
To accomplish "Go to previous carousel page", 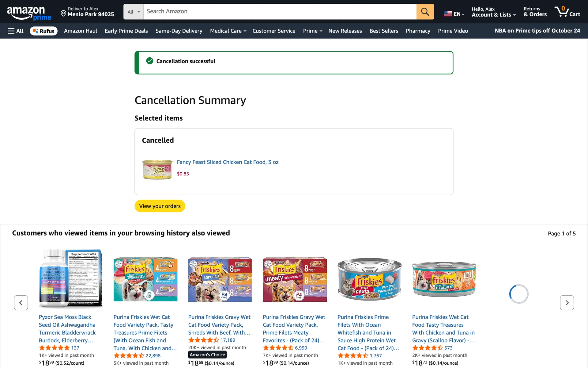I will pyautogui.click(x=21, y=303).
